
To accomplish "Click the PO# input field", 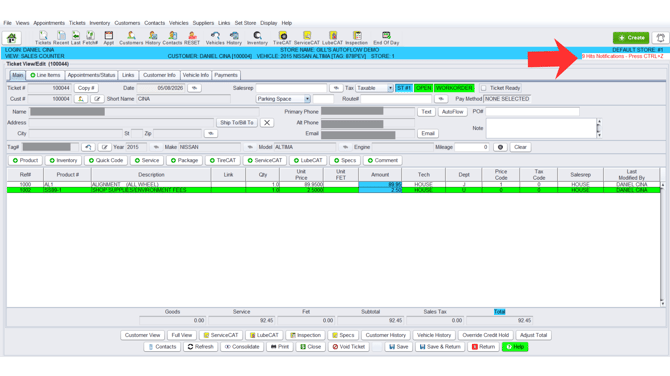I will pyautogui.click(x=532, y=112).
